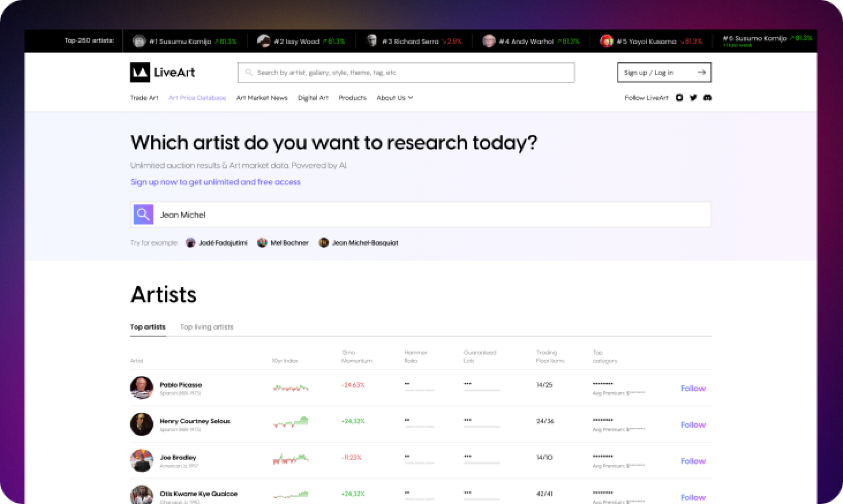The image size is (843, 504).
Task: Follow Joe Bradley
Action: point(693,461)
